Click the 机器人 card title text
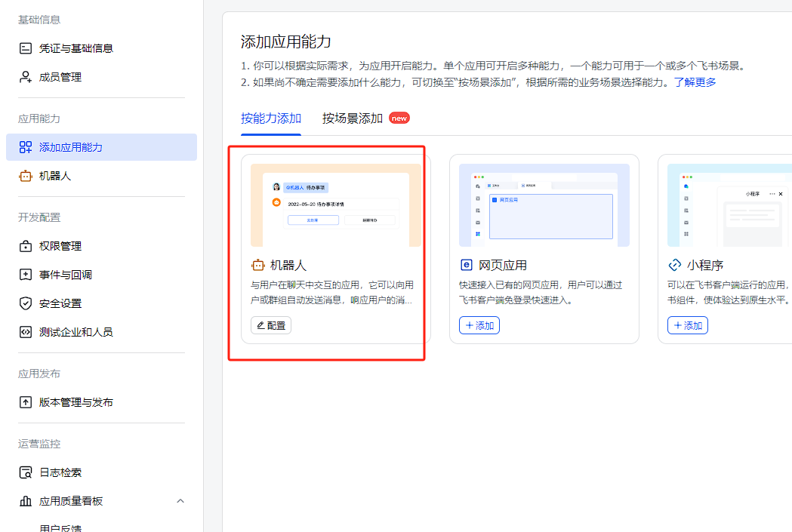Screen dimensions: 792x532 click(x=288, y=265)
